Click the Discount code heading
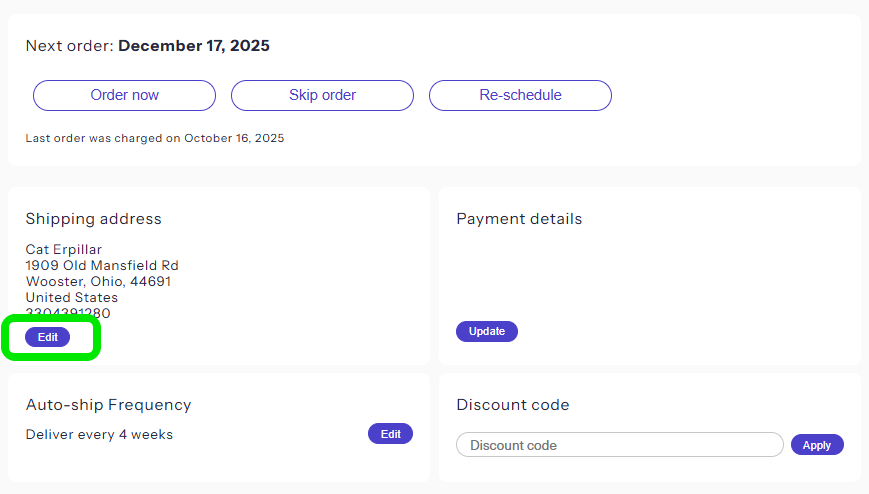This screenshot has height=494, width=869. pyautogui.click(x=512, y=405)
